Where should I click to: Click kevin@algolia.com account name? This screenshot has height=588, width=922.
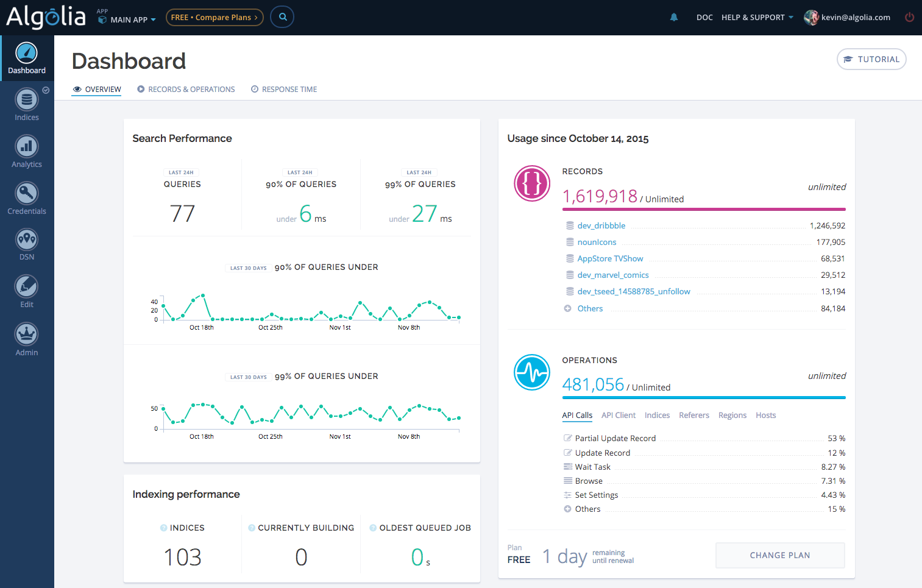pyautogui.click(x=856, y=18)
